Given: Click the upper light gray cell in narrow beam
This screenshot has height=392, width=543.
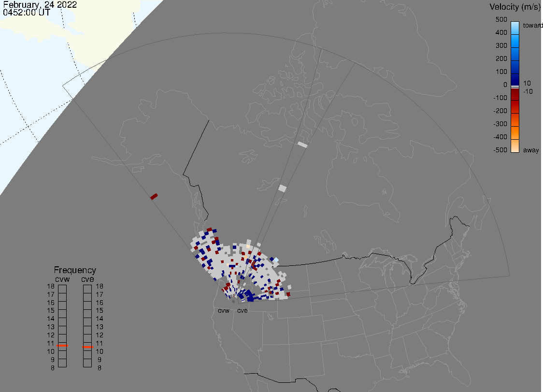Looking at the screenshot, I should click(303, 145).
